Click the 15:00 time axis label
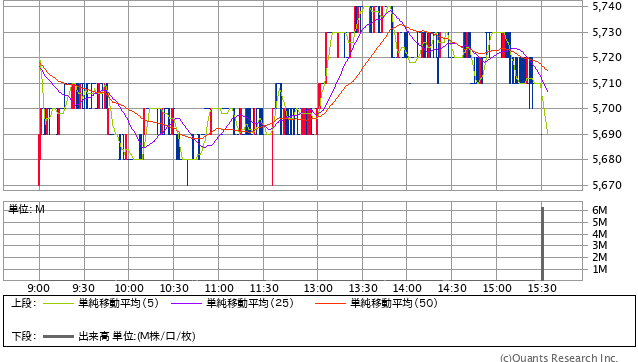 [x=497, y=288]
